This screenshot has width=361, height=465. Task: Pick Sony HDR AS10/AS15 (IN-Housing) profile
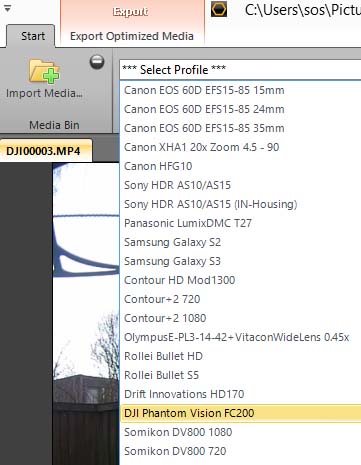[x=240, y=204]
